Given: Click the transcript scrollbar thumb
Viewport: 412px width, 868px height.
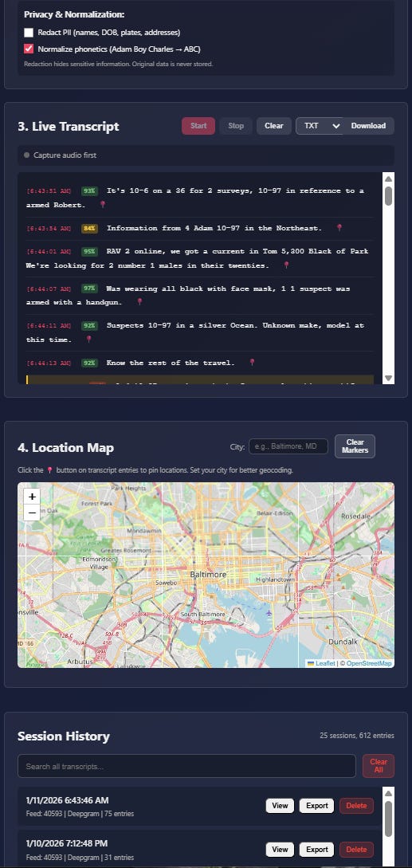Looking at the screenshot, I should coord(388,195).
